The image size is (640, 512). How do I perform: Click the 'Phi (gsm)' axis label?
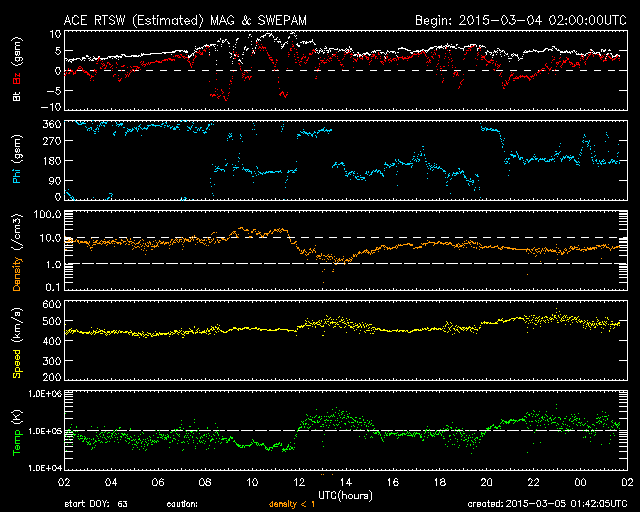[x=17, y=160]
